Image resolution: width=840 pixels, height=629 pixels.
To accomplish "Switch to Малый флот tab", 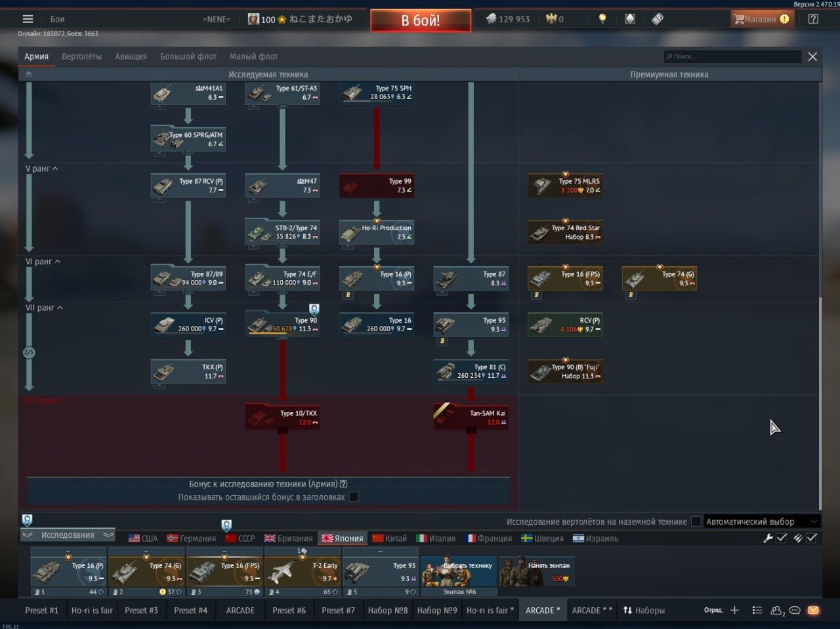I will [253, 56].
